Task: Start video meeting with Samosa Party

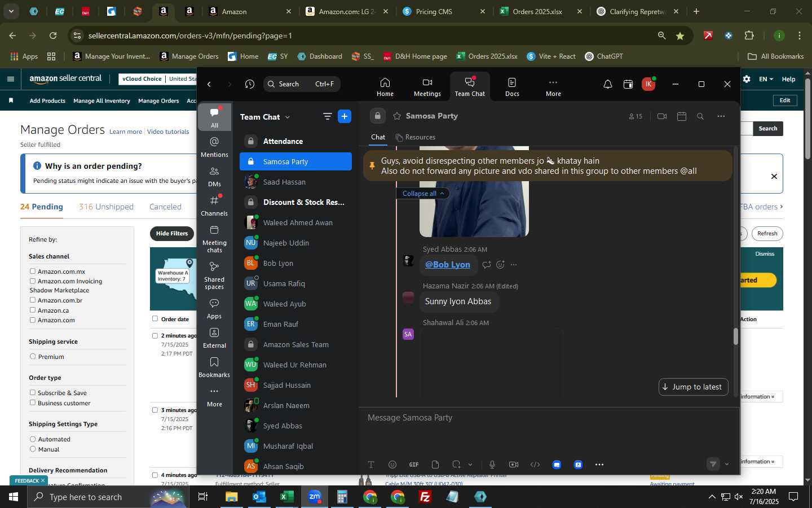Action: [662, 116]
